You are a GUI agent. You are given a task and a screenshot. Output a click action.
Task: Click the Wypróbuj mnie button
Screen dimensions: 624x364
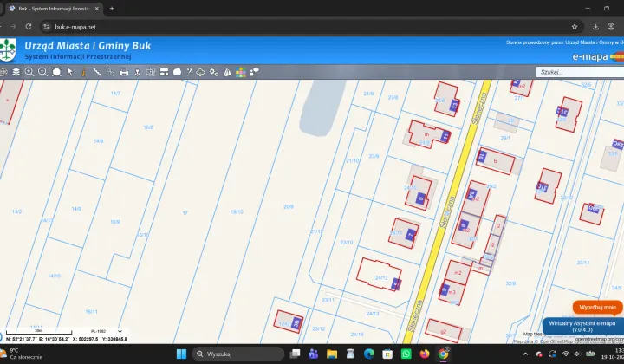[x=597, y=307]
